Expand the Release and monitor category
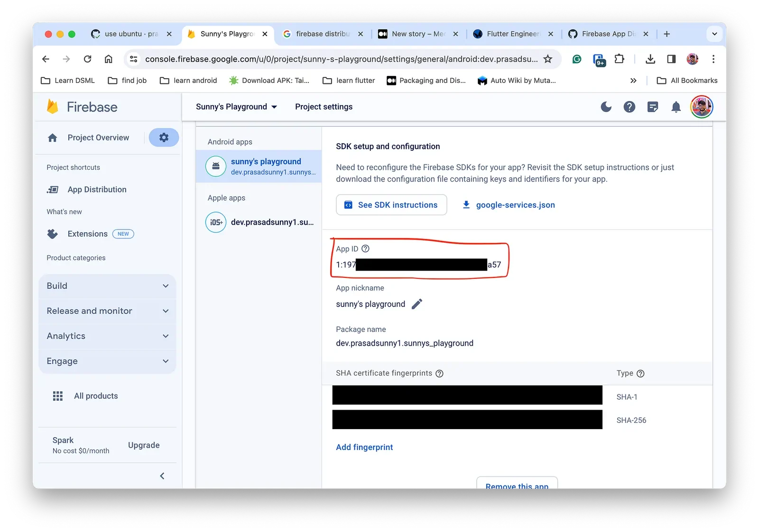The width and height of the screenshot is (759, 532). tap(107, 311)
